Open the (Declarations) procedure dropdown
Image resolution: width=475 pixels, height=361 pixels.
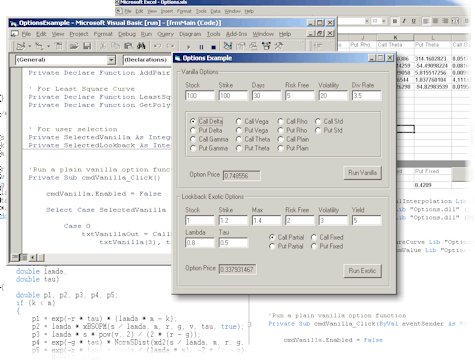148,60
